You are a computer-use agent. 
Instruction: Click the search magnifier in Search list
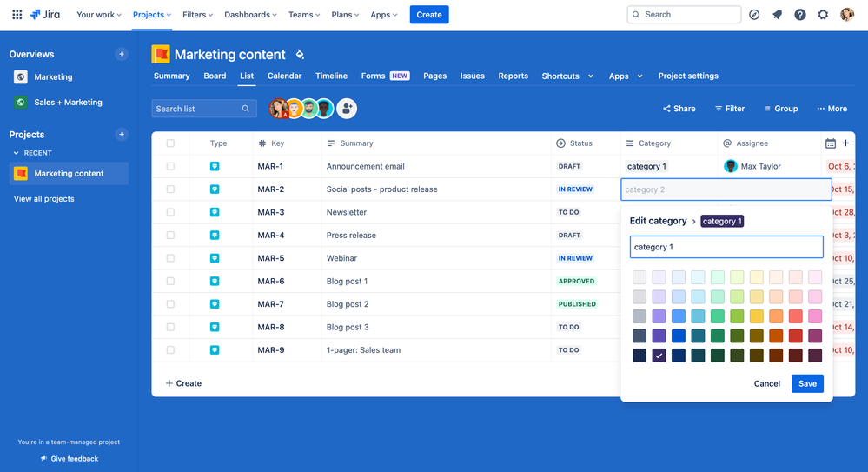point(246,109)
